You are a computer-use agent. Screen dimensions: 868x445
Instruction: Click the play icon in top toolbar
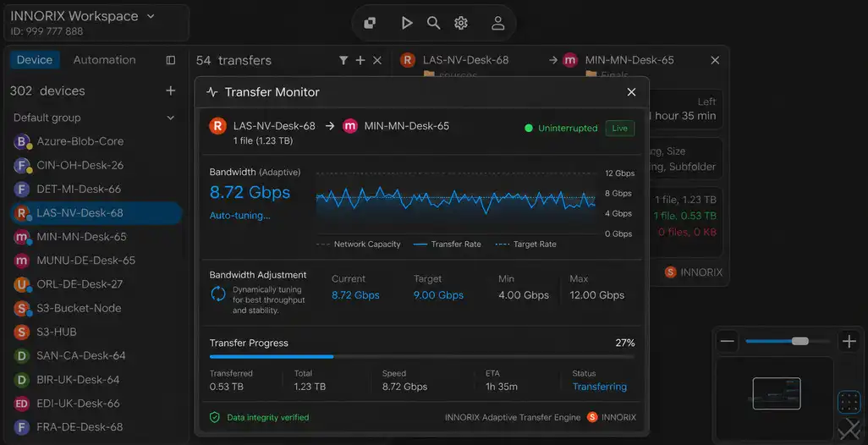click(407, 23)
